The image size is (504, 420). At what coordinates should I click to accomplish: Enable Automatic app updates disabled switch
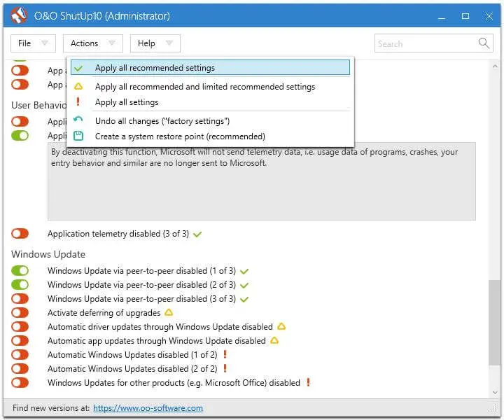(20, 340)
